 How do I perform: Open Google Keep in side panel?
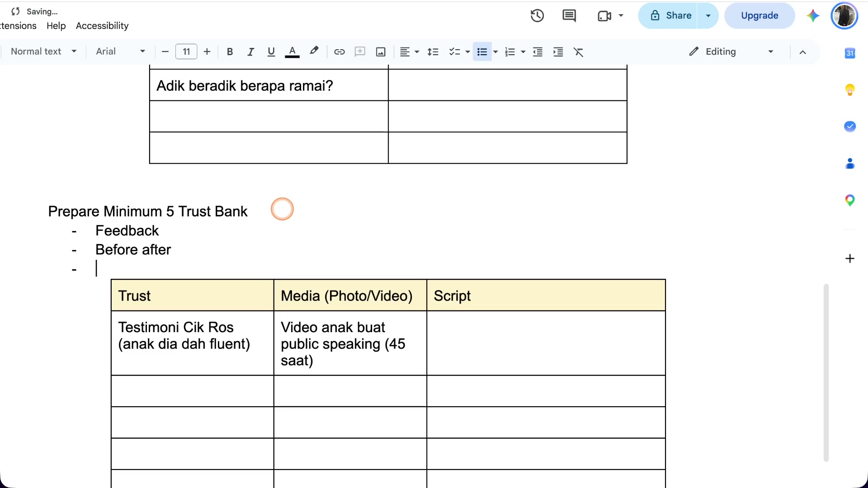[x=850, y=90]
